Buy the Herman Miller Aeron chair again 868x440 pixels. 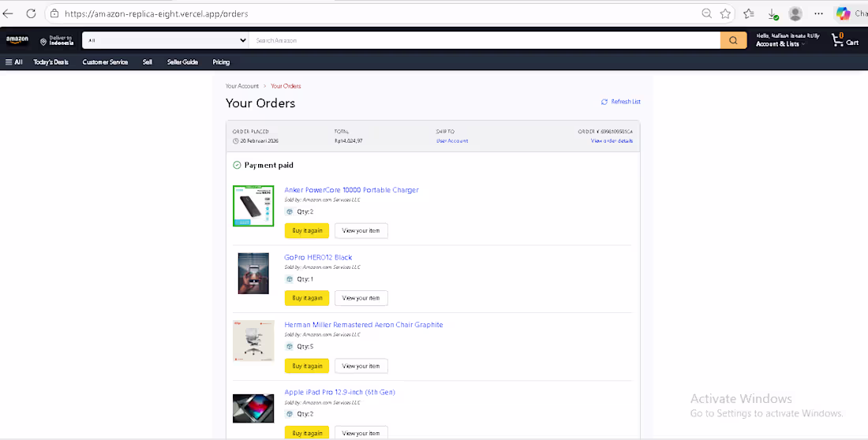(307, 366)
